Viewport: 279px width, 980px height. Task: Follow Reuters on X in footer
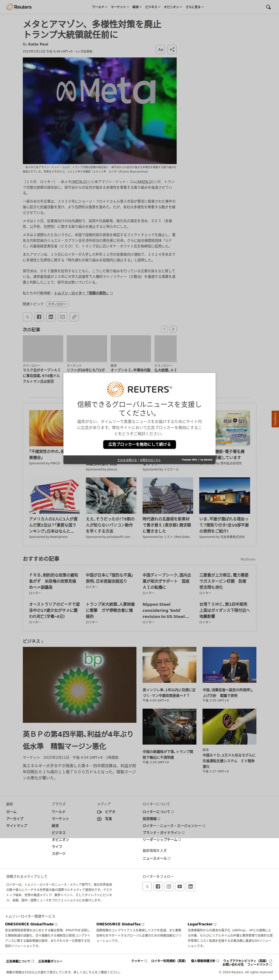pos(147,886)
